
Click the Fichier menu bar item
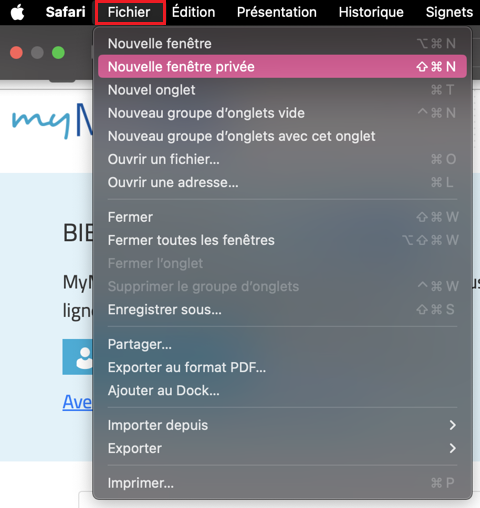[x=129, y=12]
